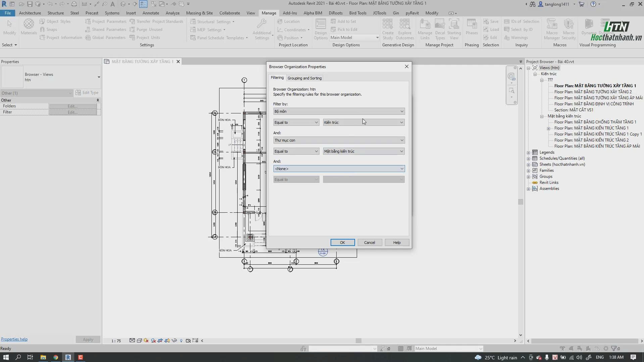Click the Additional Settings icon
This screenshot has width=644, height=362.
(262, 29)
